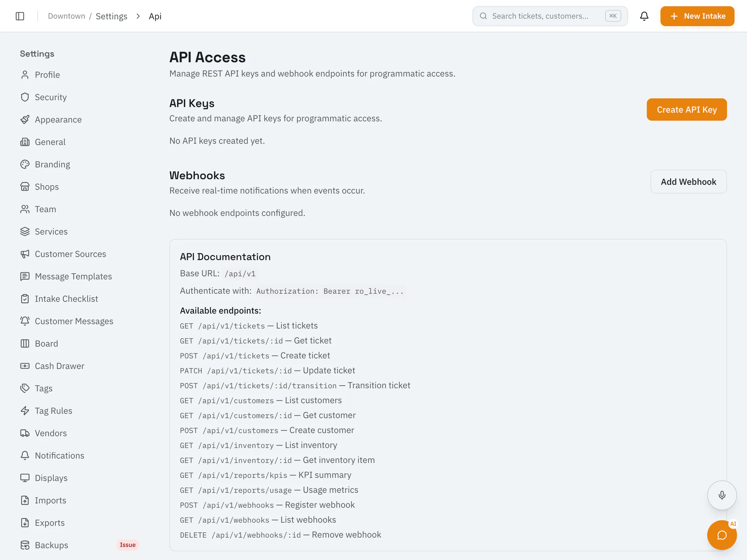Click the breadcrumb chevron before Api
The image size is (747, 560).
click(x=138, y=16)
